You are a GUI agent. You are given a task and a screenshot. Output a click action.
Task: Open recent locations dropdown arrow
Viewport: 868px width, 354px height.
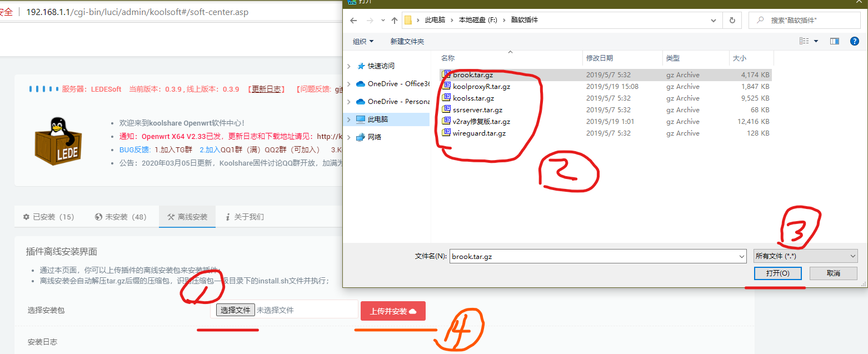click(383, 20)
